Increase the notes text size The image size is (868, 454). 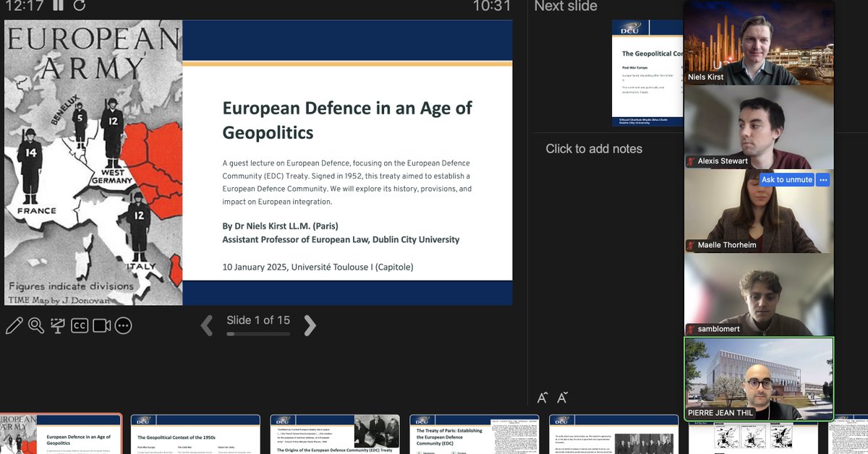point(542,398)
